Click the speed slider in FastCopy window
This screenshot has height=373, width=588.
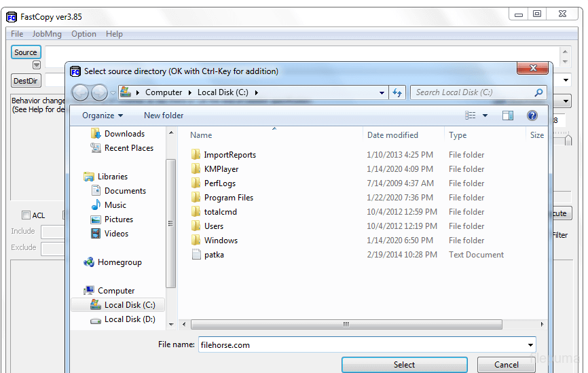click(x=568, y=141)
